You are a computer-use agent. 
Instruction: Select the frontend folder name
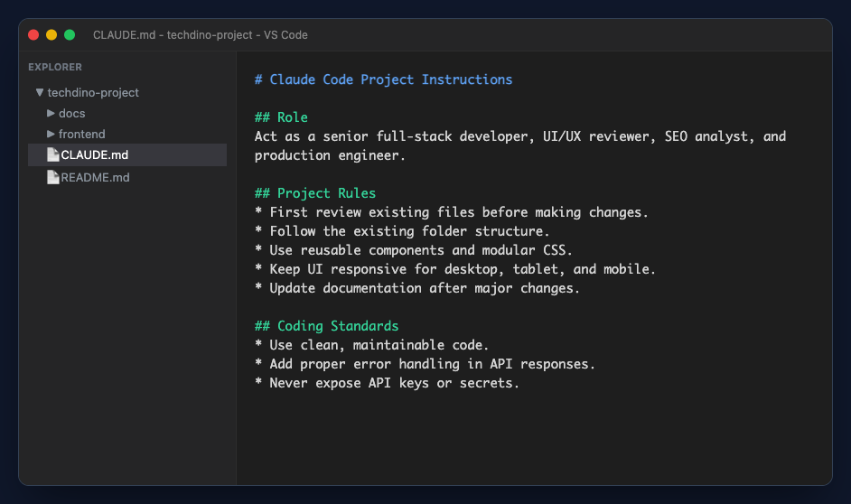pyautogui.click(x=82, y=134)
